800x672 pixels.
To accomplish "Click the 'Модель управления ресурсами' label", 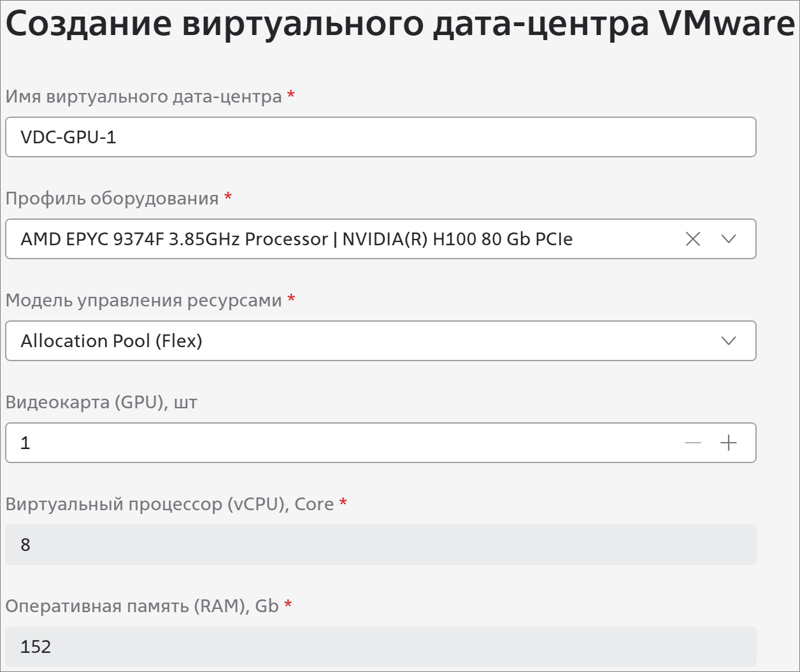I will (144, 301).
